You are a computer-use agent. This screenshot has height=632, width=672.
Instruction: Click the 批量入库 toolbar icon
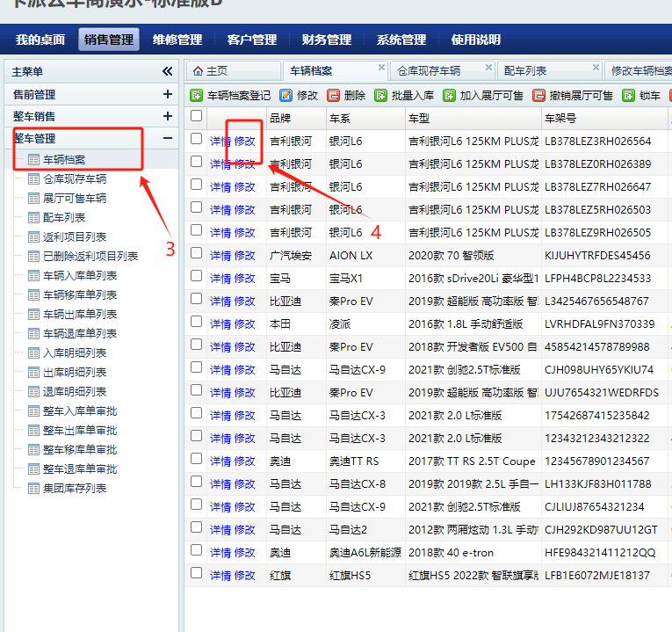coord(381,95)
